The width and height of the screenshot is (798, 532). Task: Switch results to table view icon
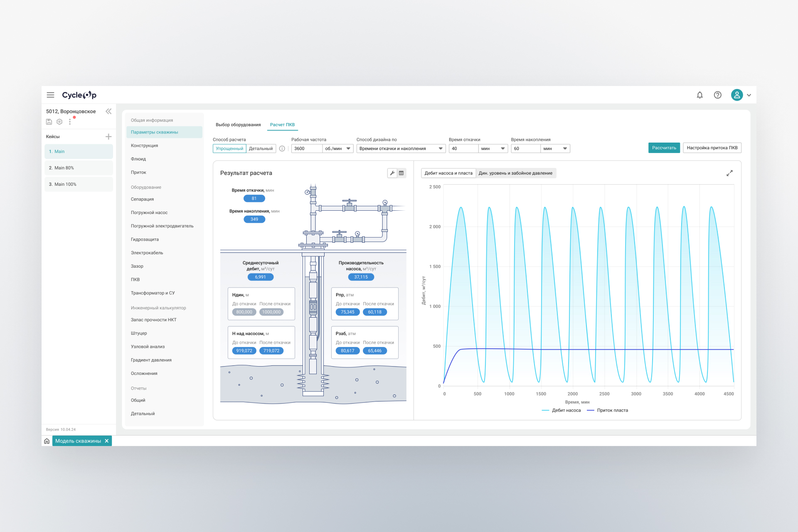tap(401, 173)
